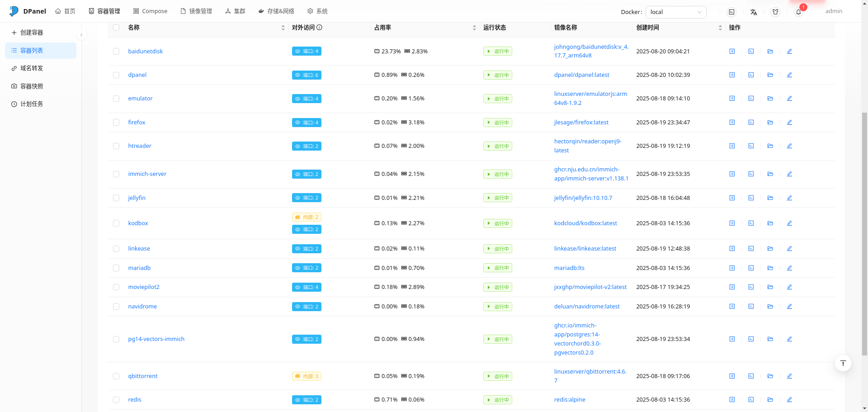Check the firefox row checkbox
Viewport: 868px width, 412px height.
[116, 123]
